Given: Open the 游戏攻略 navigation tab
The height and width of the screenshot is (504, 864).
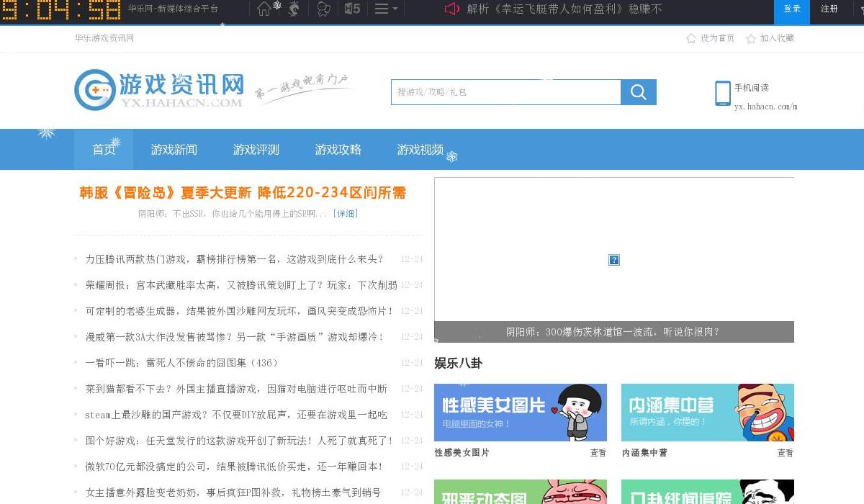Looking at the screenshot, I should pos(338,150).
